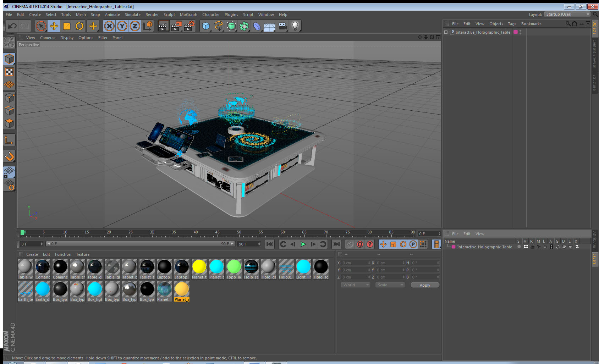The height and width of the screenshot is (364, 599).
Task: Expand the Interactive_Holographic_Table object tree
Action: coord(446,32)
